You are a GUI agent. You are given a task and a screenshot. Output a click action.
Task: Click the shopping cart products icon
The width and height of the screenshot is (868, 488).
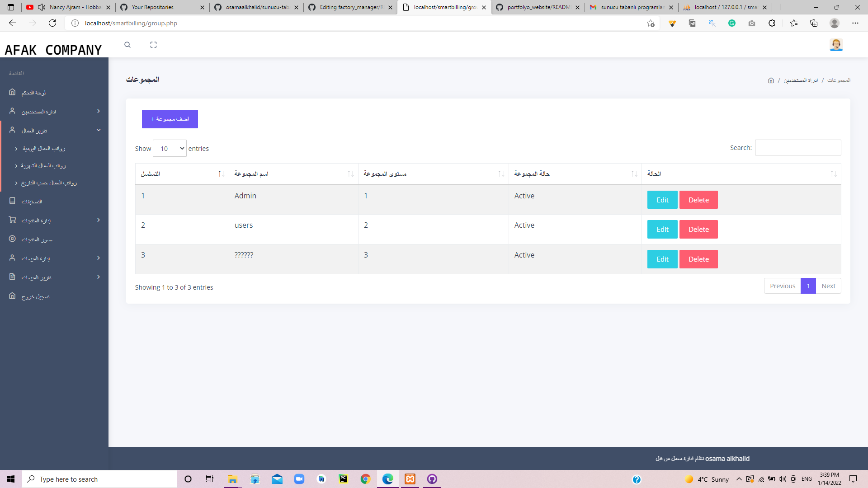(12, 220)
